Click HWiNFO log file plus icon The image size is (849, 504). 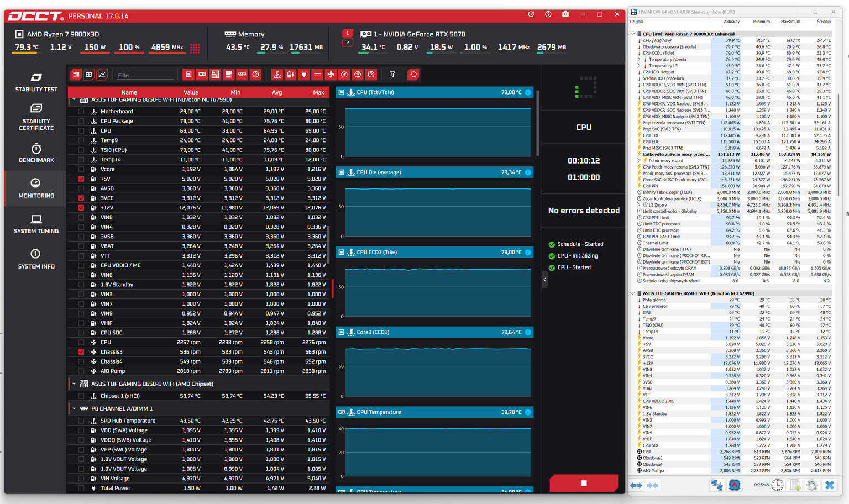tap(795, 485)
